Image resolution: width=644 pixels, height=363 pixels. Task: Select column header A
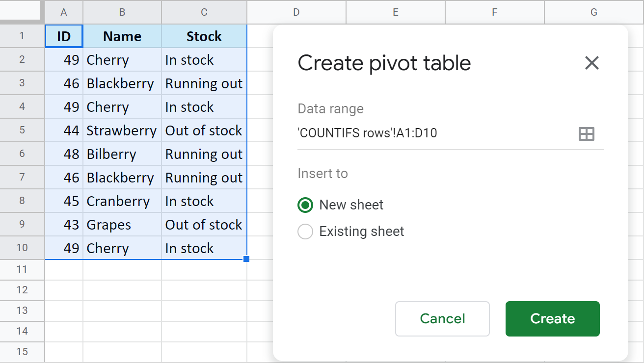click(63, 12)
